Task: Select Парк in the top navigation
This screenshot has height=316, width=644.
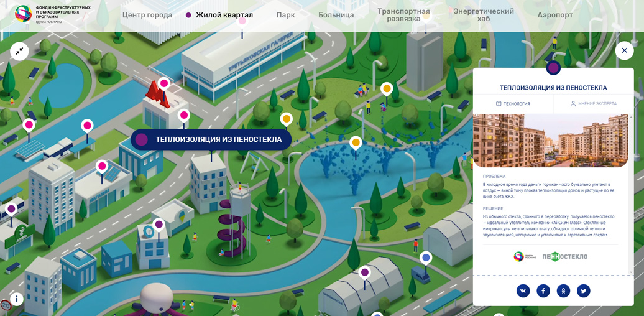Action: point(285,15)
